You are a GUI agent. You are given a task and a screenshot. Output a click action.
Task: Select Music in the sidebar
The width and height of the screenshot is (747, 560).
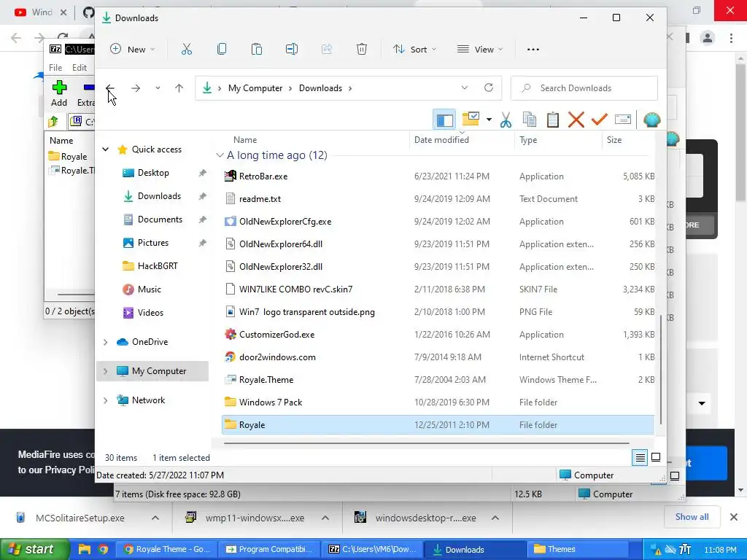click(149, 289)
